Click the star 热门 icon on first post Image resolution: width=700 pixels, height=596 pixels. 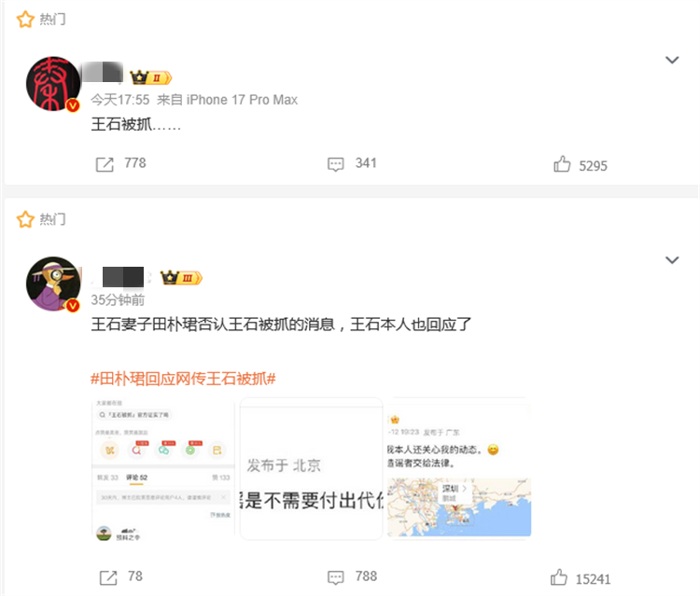tap(25, 20)
